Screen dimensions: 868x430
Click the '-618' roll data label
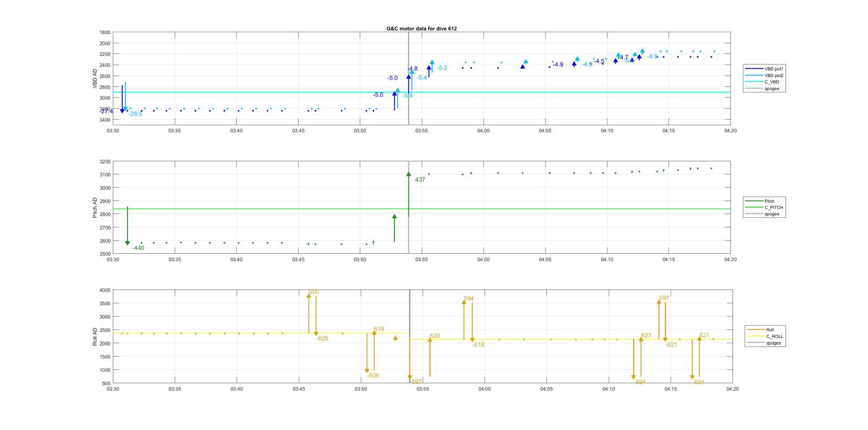[478, 345]
